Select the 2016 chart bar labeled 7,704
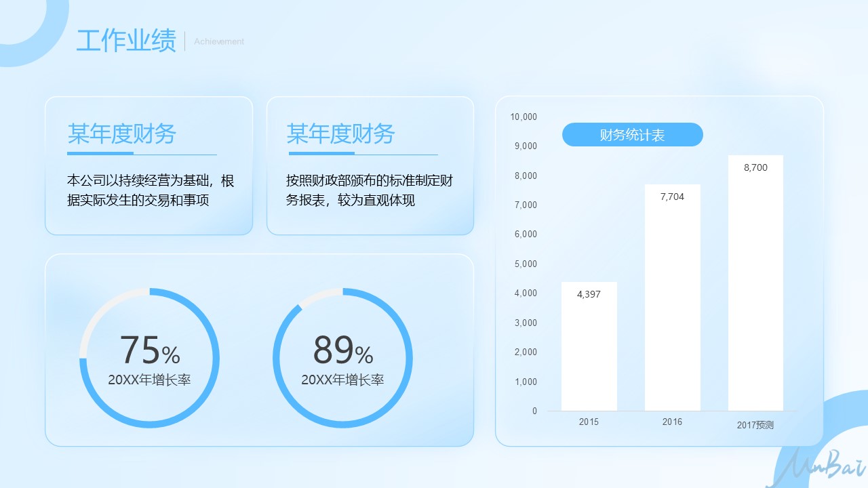The height and width of the screenshot is (488, 868). pyautogui.click(x=672, y=298)
